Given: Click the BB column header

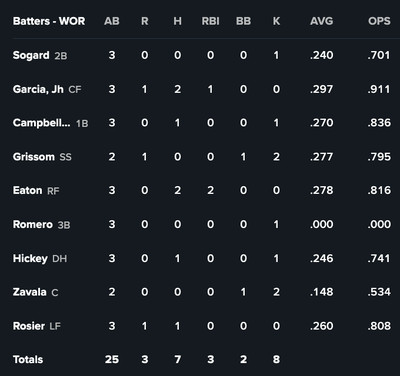Looking at the screenshot, I should (x=243, y=21).
